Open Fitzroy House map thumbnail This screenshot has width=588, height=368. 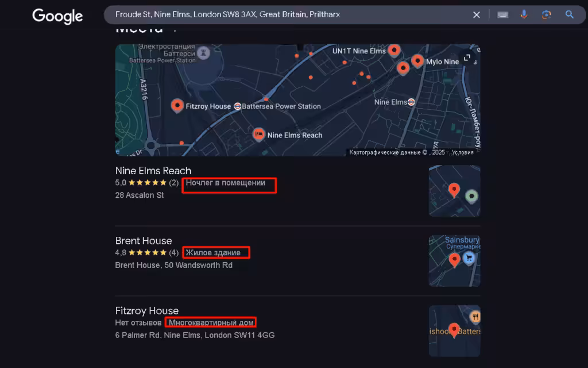coord(455,331)
